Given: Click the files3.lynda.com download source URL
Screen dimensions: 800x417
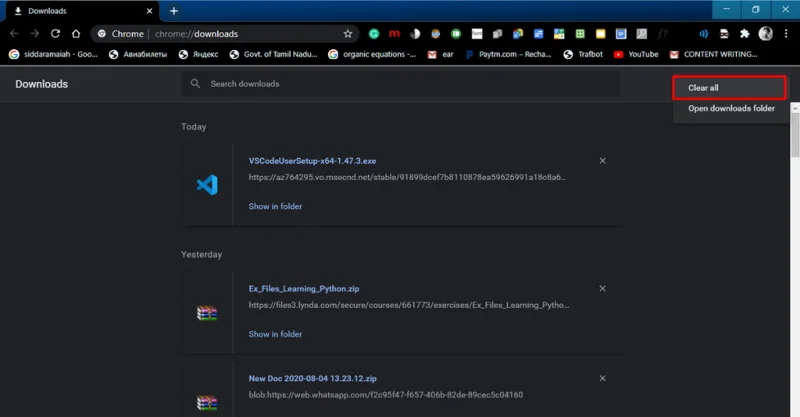Looking at the screenshot, I should [x=409, y=305].
